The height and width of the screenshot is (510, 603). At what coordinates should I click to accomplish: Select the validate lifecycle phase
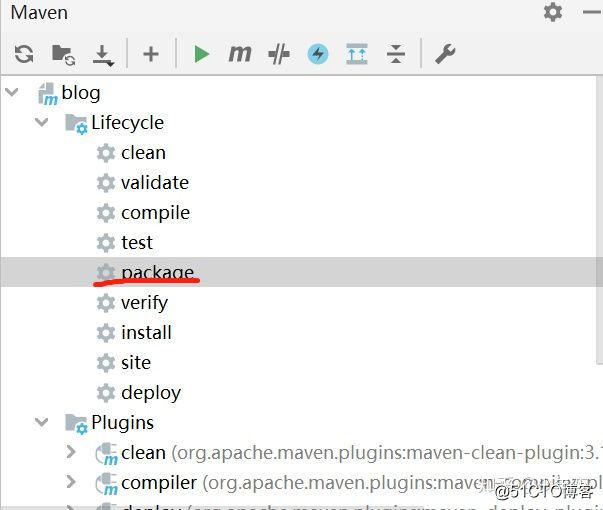click(155, 183)
